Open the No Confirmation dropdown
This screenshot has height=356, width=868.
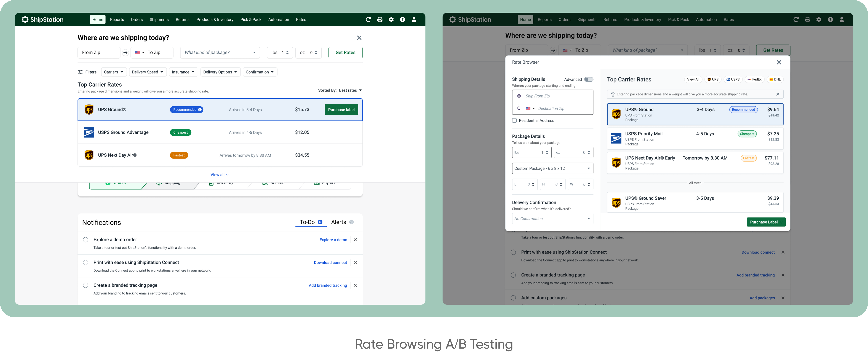[x=552, y=219]
